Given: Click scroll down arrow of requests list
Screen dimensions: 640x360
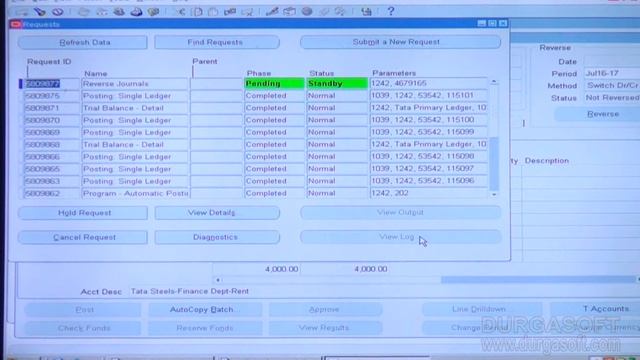Looking at the screenshot, I should pos(494,195).
